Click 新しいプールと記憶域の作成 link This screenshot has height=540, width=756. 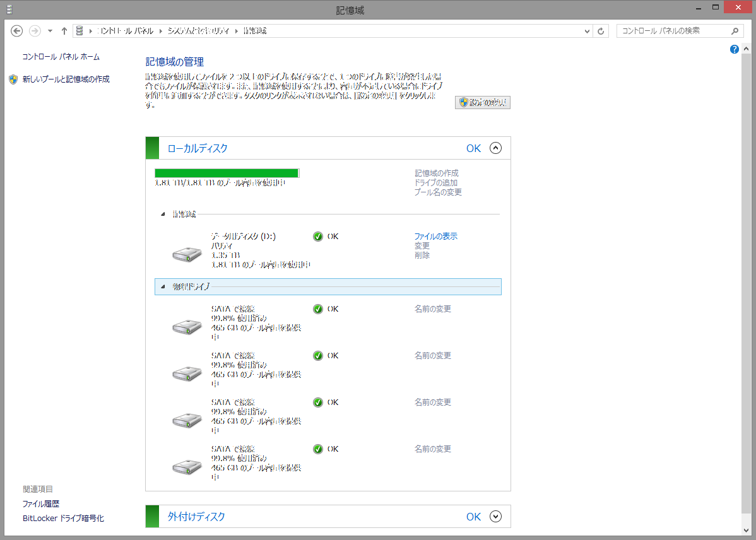coord(66,79)
